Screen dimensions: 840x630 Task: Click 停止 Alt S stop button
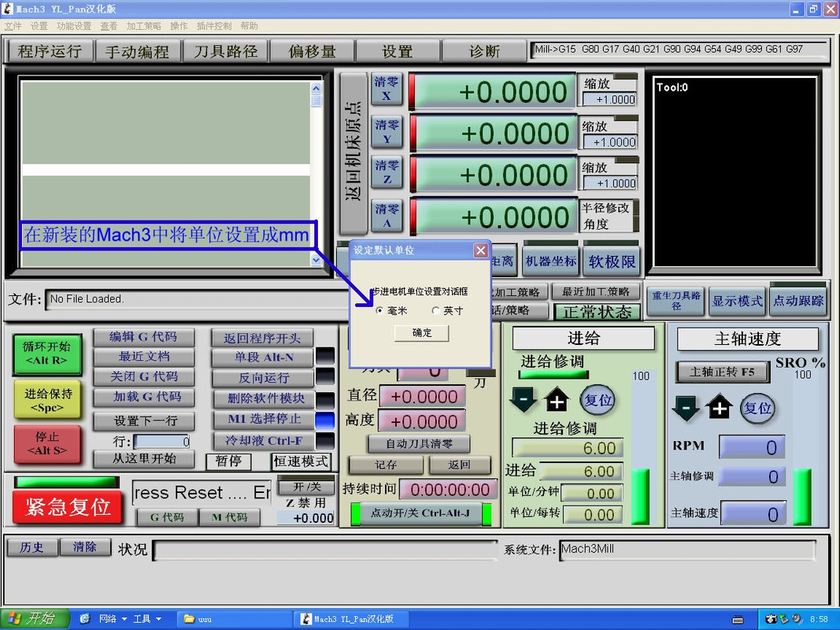click(47, 444)
